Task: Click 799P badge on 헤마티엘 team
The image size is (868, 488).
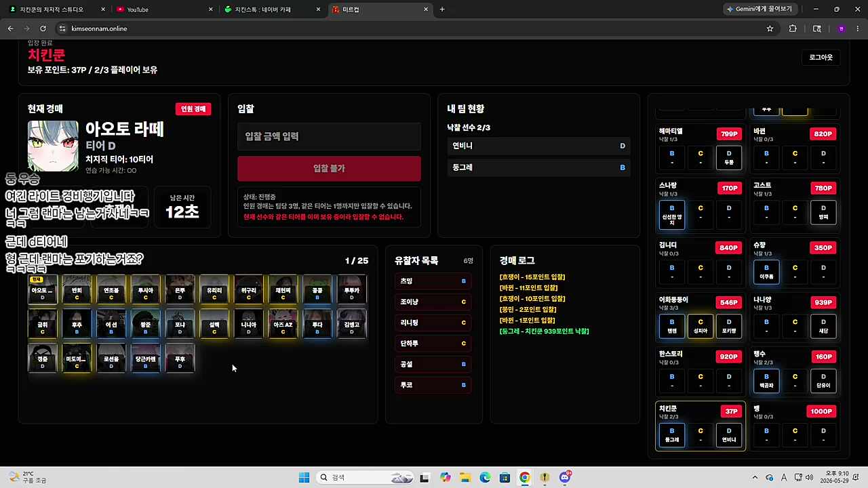Action: (x=729, y=134)
